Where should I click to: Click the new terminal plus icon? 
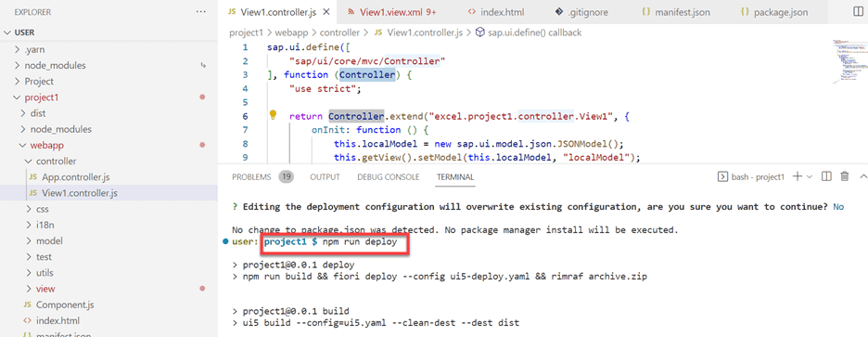click(798, 176)
